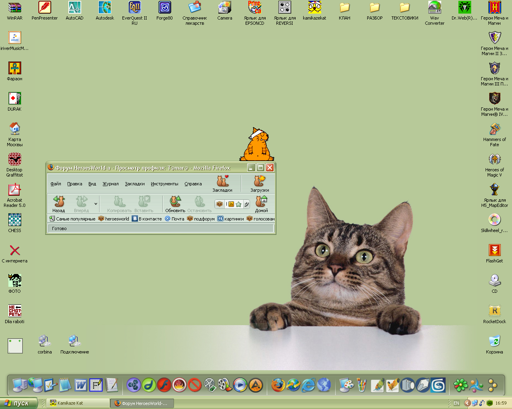Viewport: 512px width, 409px height.
Task: Launch Flash from the dock
Action: [164, 385]
